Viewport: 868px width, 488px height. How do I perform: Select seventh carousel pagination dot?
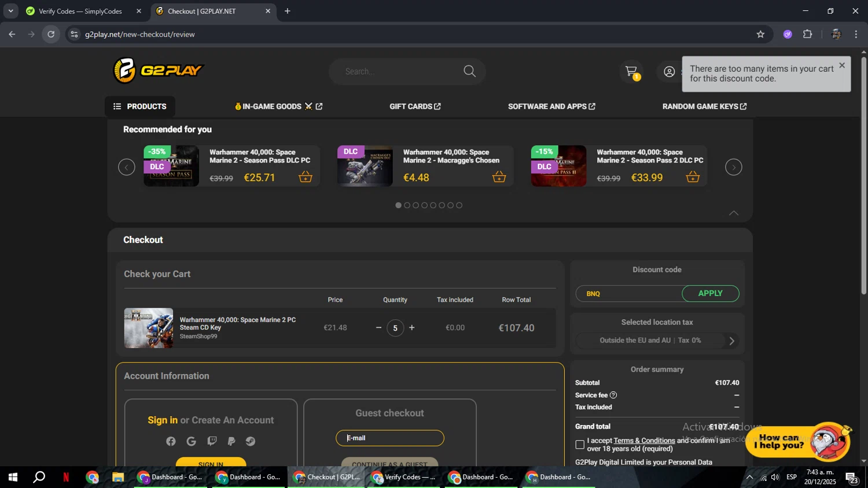click(450, 205)
